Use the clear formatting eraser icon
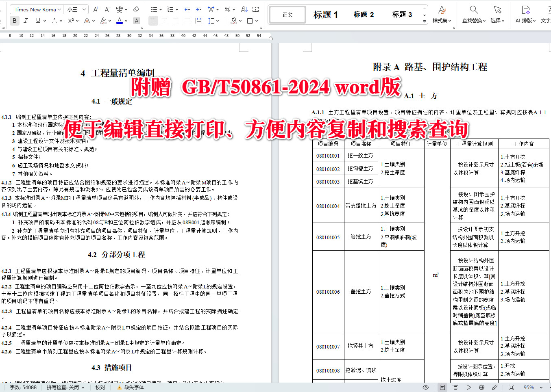551x392 pixels. (137, 9)
